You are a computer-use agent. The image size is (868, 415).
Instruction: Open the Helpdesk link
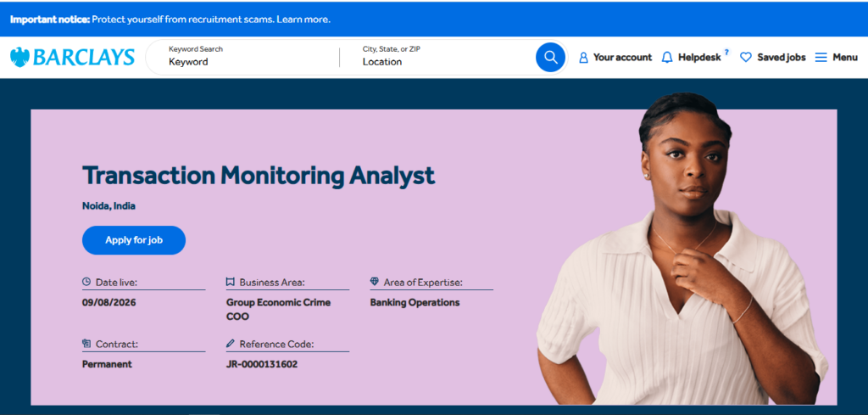click(699, 57)
